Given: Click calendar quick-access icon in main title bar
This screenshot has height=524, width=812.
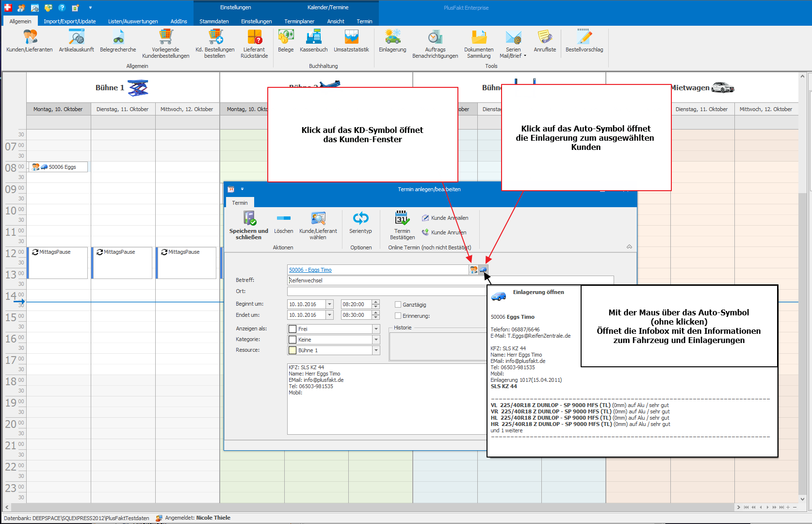Looking at the screenshot, I should tap(75, 8).
